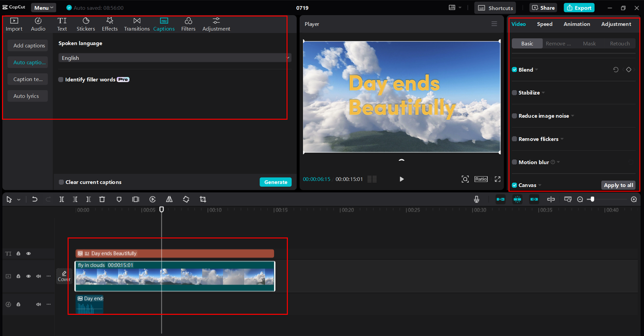Screen dimensions: 644x336
Task: Click the Split clip tool
Action: [x=61, y=199]
